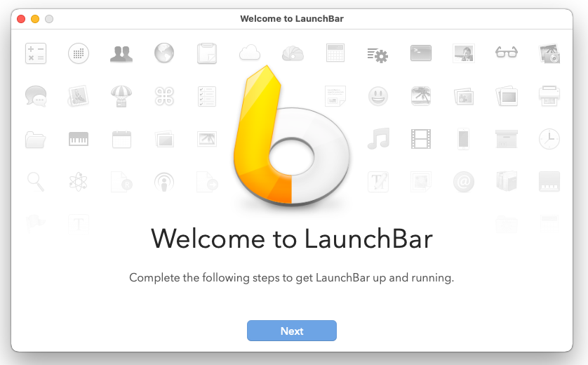Click the printer icon

(549, 96)
